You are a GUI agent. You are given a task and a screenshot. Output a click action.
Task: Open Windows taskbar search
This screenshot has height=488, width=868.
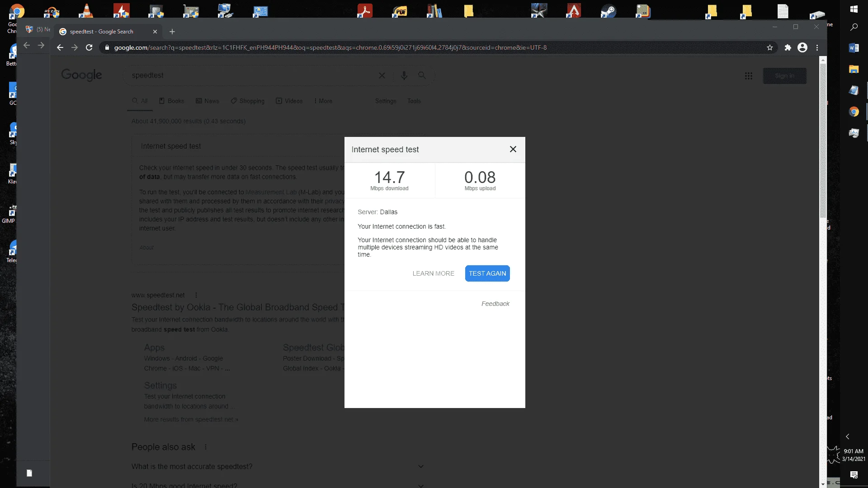(x=854, y=27)
